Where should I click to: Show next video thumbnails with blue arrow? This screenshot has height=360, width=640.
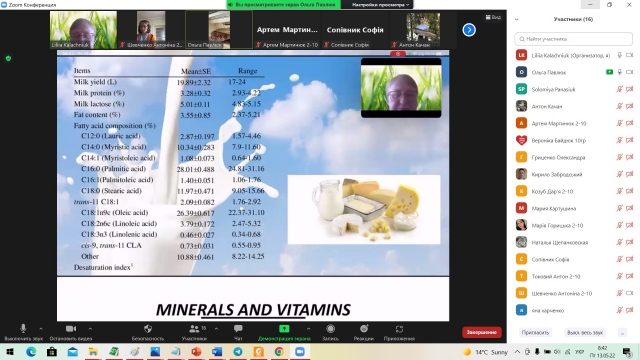coord(469,30)
